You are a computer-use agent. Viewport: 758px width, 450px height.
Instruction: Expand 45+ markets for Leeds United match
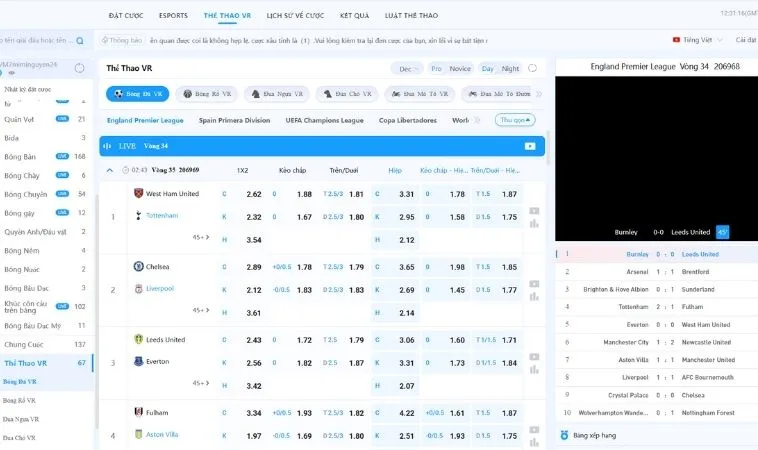point(201,383)
